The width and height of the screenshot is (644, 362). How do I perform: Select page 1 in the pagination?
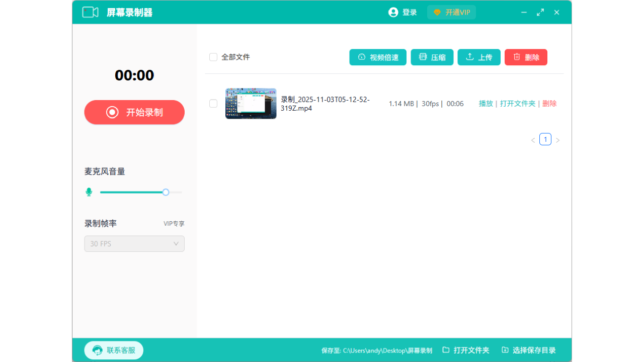click(x=545, y=139)
